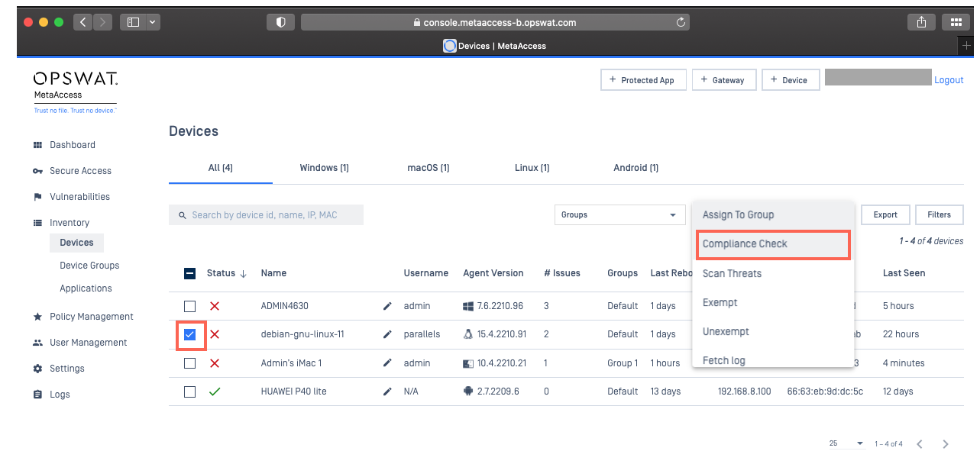Click the Logout link
The width and height of the screenshot is (980, 464).
pos(949,80)
